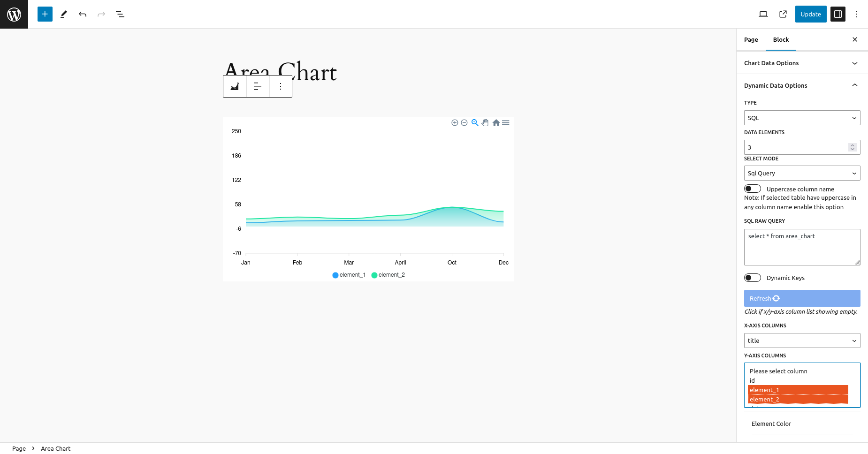Open the block inserter with the plus icon
The image size is (868, 454).
pos(45,14)
